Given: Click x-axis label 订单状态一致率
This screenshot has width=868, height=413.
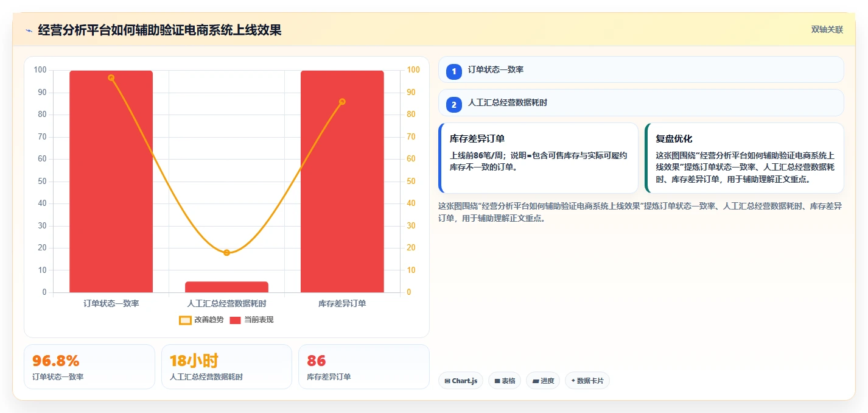Looking at the screenshot, I should (111, 303).
